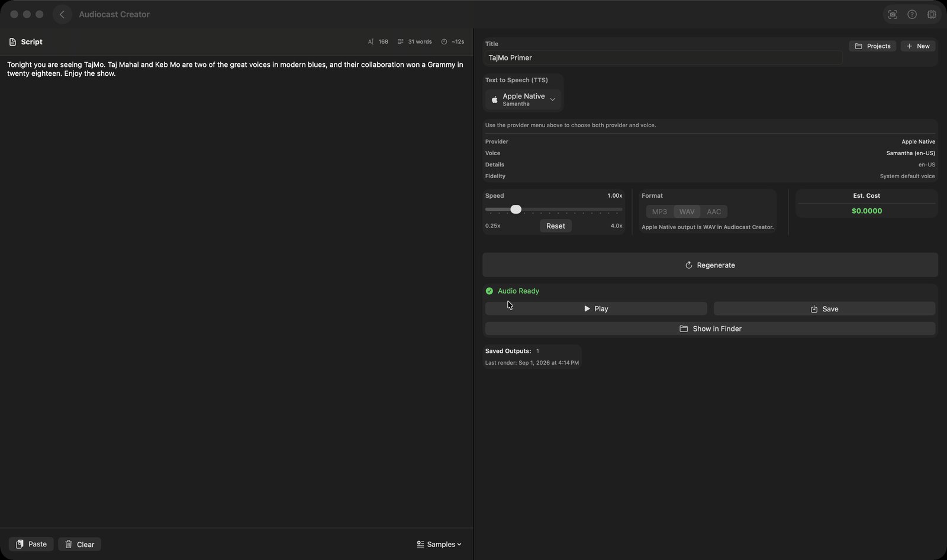The height and width of the screenshot is (560, 947).
Task: Click the Script document icon
Action: click(12, 42)
